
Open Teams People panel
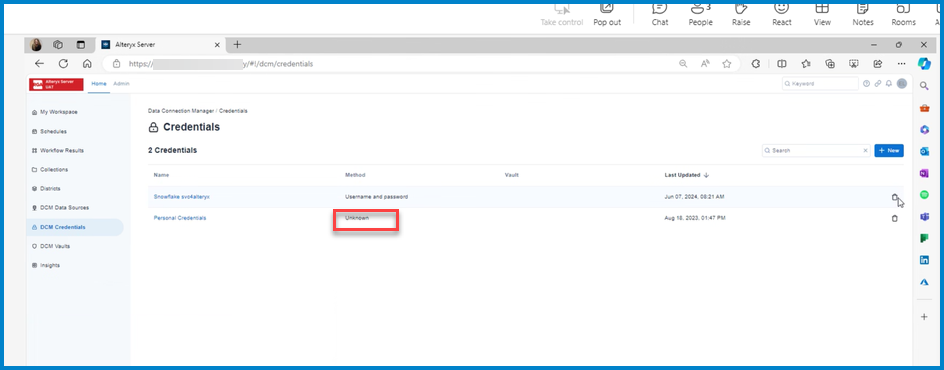point(700,14)
